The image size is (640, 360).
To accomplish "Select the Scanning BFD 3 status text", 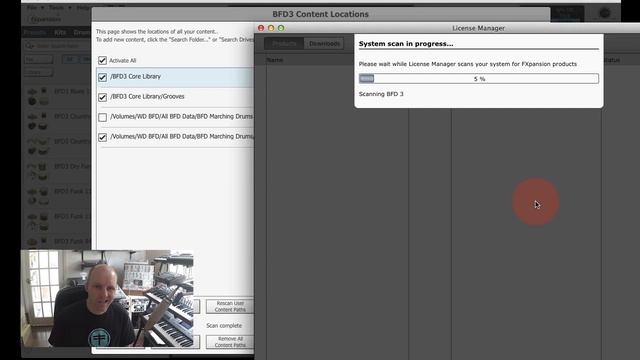I will (x=381, y=94).
